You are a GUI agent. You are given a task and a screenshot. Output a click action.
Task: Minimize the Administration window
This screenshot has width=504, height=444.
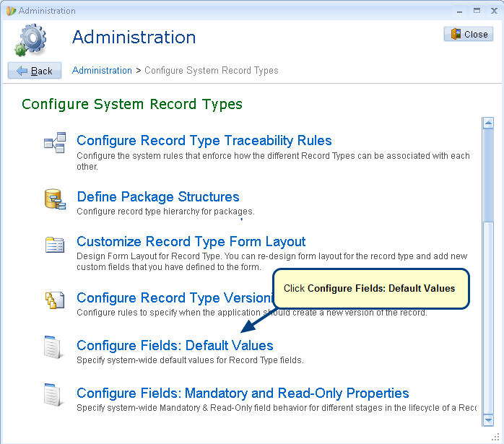point(460,12)
